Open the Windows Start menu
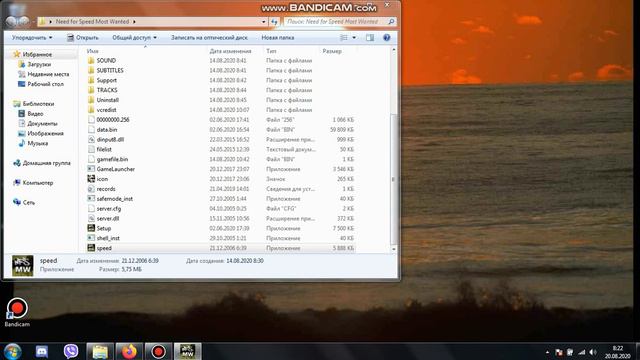 [x=13, y=351]
